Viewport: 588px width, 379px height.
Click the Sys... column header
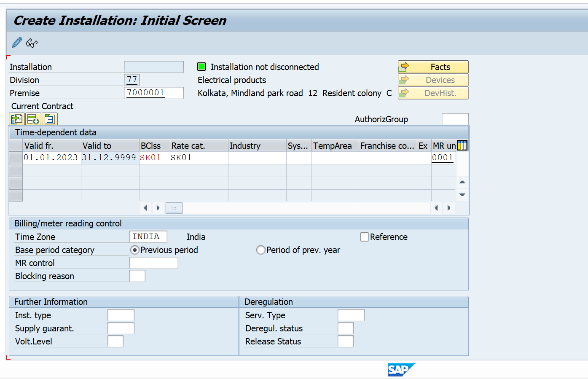(299, 146)
